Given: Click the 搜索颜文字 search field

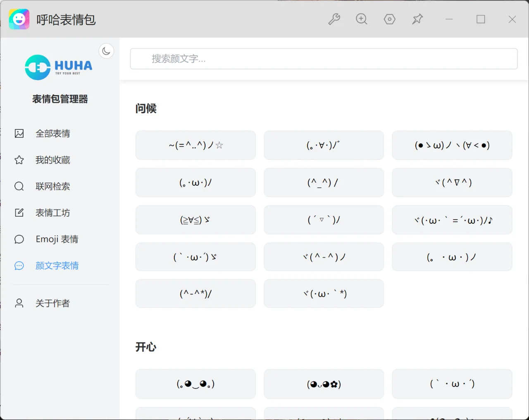Looking at the screenshot, I should tap(324, 59).
